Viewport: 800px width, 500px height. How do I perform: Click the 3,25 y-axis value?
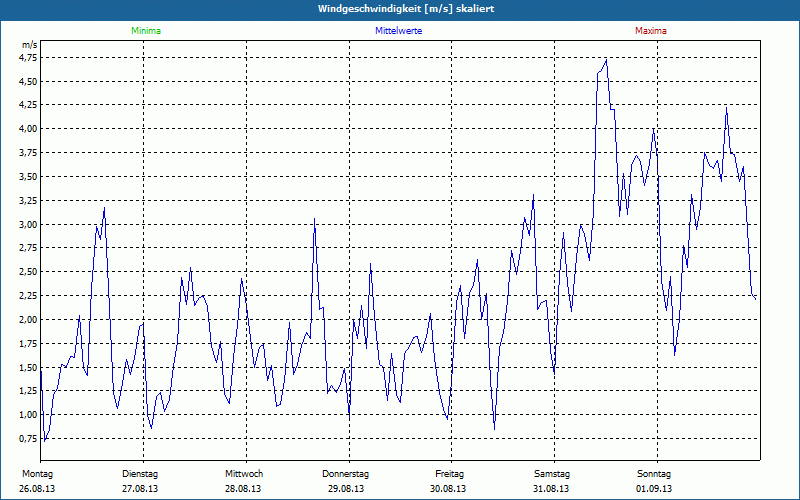coord(29,201)
